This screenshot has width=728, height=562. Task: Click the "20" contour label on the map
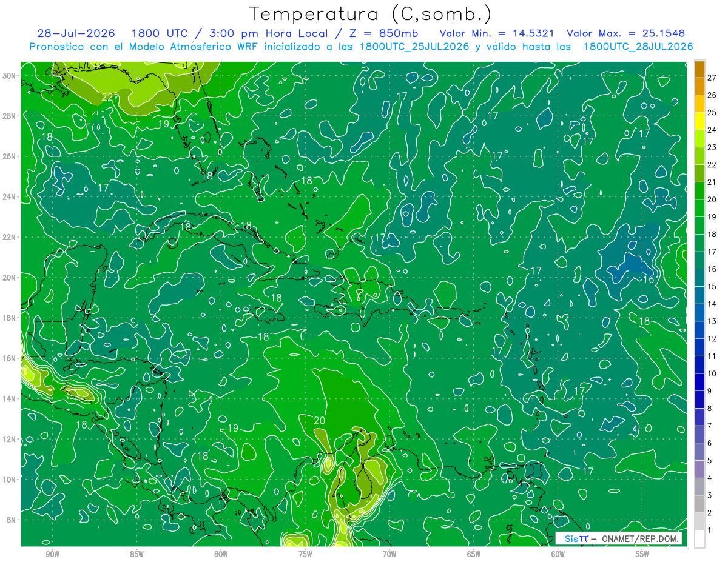[320, 421]
